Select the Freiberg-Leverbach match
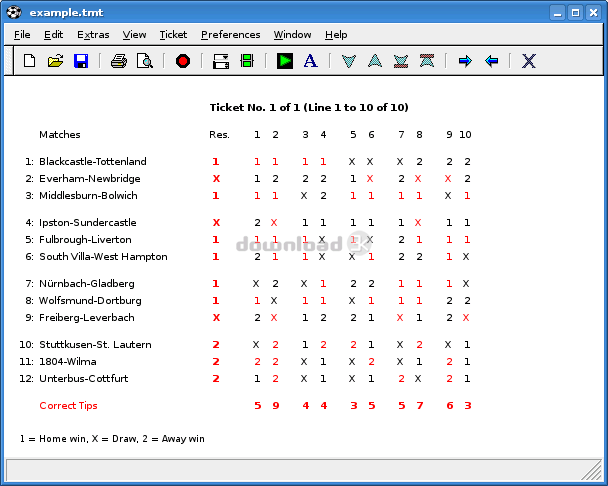Viewport: 608px width, 486px height. click(87, 318)
